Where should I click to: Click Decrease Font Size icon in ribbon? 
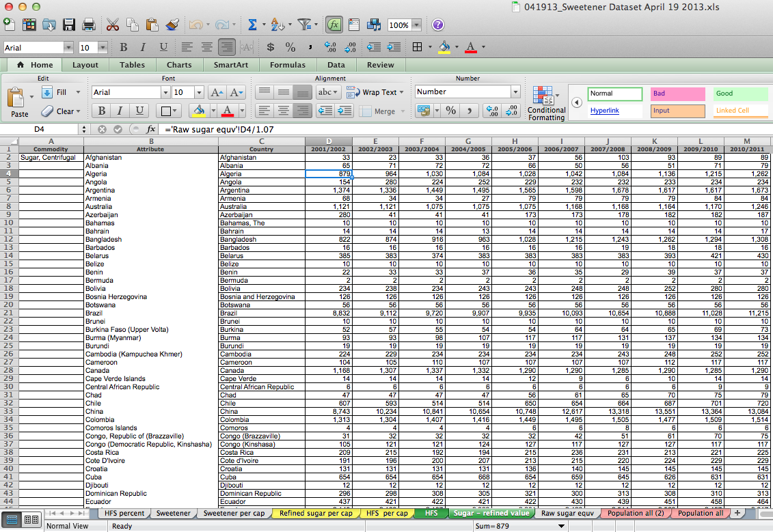(x=236, y=92)
